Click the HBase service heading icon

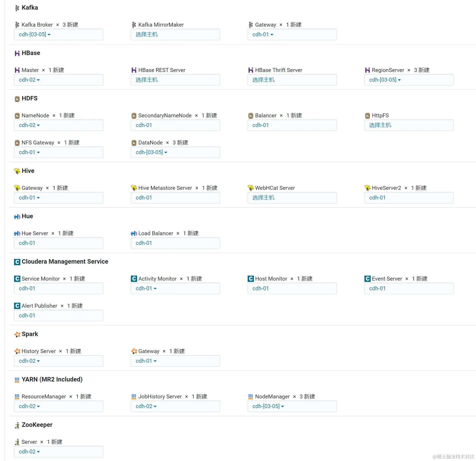(x=17, y=53)
